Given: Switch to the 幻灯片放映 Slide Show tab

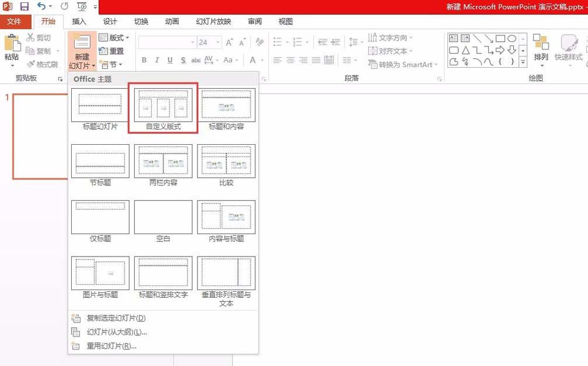Looking at the screenshot, I should [x=213, y=21].
